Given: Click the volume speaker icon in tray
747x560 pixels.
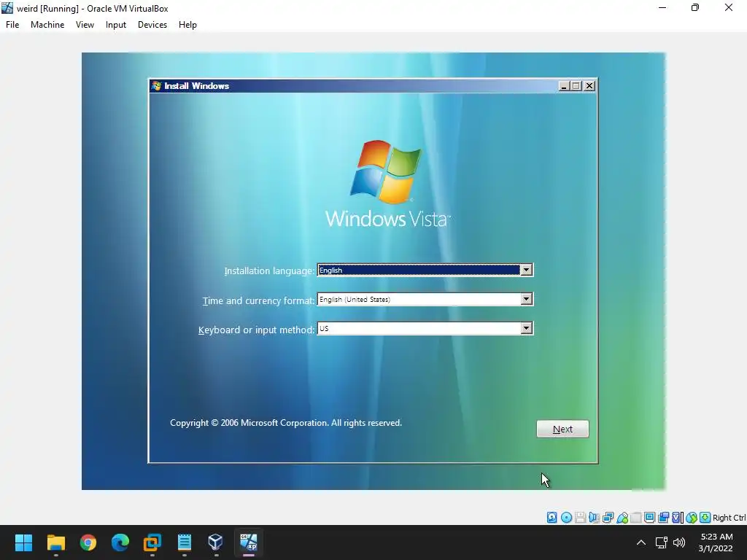Looking at the screenshot, I should (x=679, y=542).
